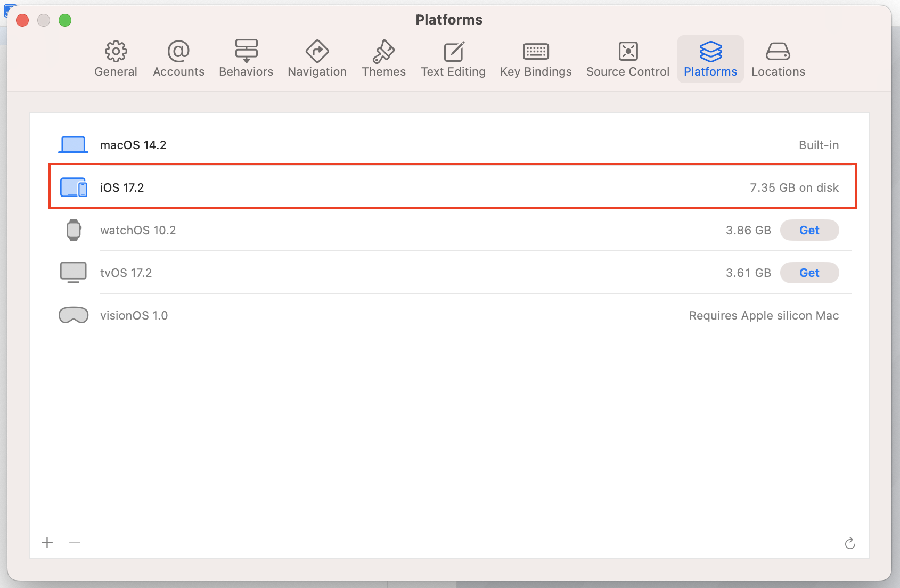The width and height of the screenshot is (900, 588).
Task: Select the macOS 14.2 row text
Action: pyautogui.click(x=133, y=145)
